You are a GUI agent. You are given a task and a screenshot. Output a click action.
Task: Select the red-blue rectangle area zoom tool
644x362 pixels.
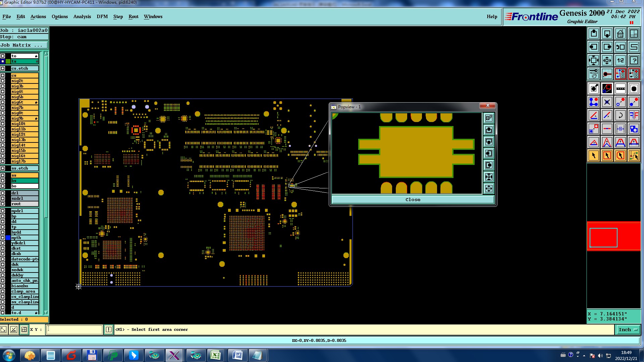pyautogui.click(x=607, y=88)
